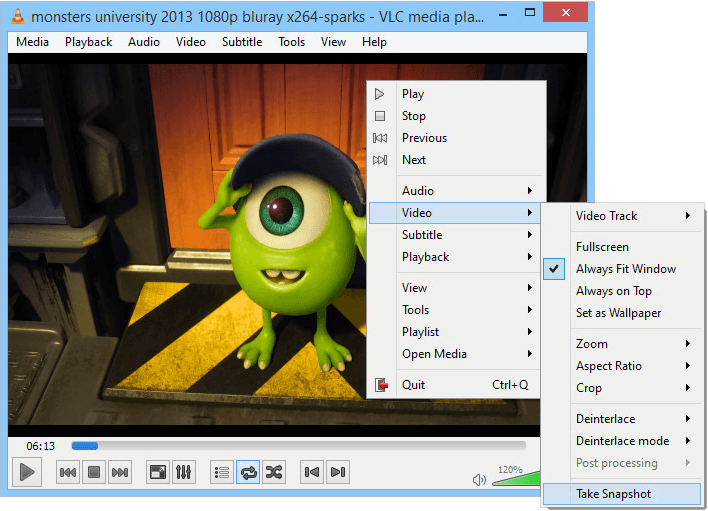Expand the Crop submenu
708x511 pixels.
[x=623, y=388]
